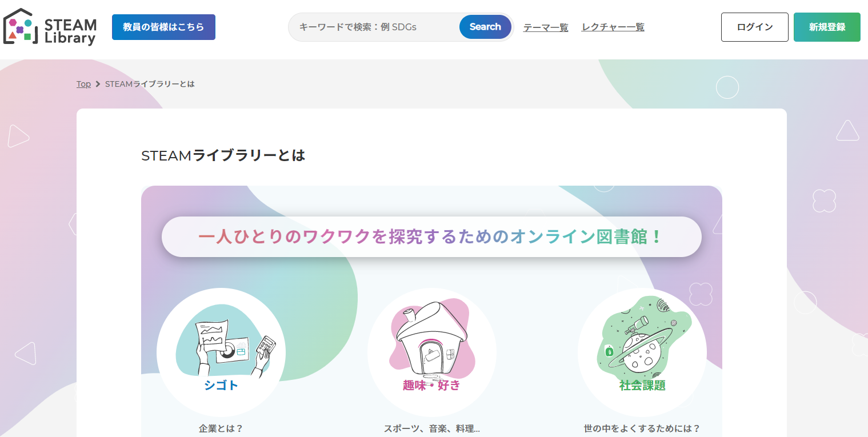Click the 世の中をよくするためには？ caption

point(642,428)
